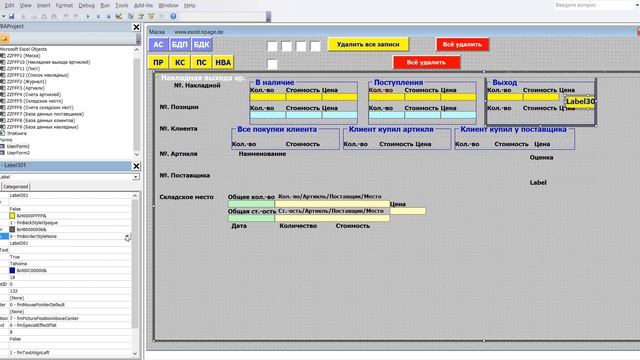The image size is (640, 360).
Task: Select UserForm2 in the Forms folder
Action: pos(15,153)
